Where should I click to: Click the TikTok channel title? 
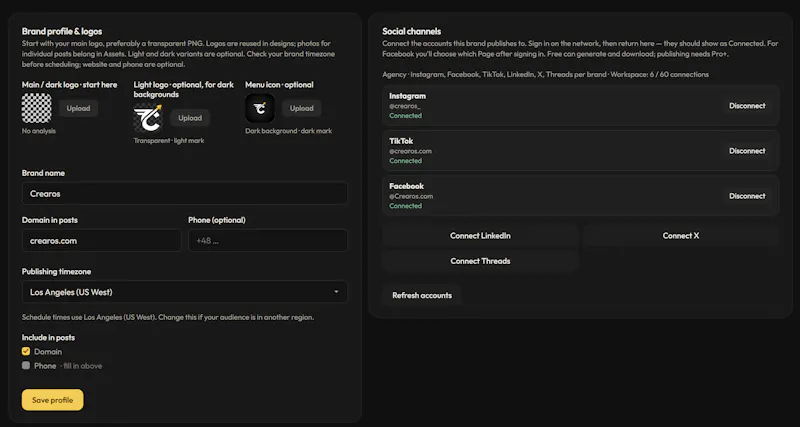401,141
